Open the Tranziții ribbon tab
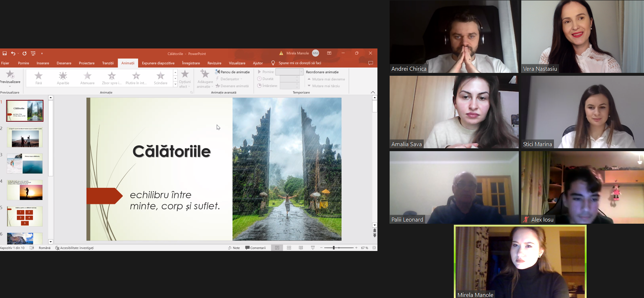This screenshot has width=644, height=298. click(x=108, y=63)
